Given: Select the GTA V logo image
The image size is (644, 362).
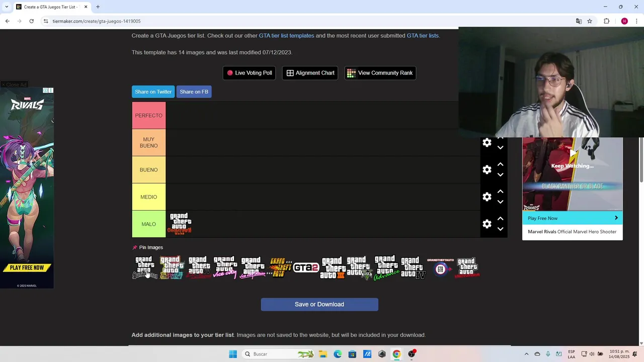Looking at the screenshot, I should point(359,267).
